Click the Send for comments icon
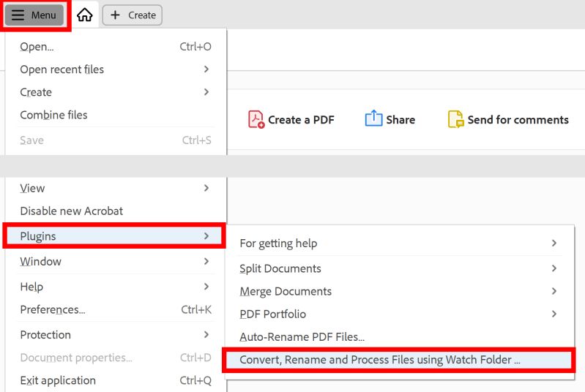The height and width of the screenshot is (392, 585). coord(455,119)
